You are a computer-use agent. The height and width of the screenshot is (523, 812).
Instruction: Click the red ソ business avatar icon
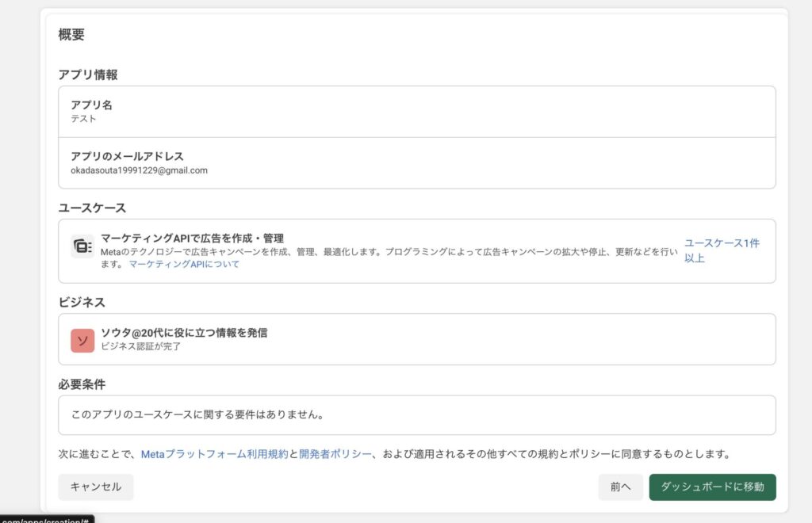[82, 340]
